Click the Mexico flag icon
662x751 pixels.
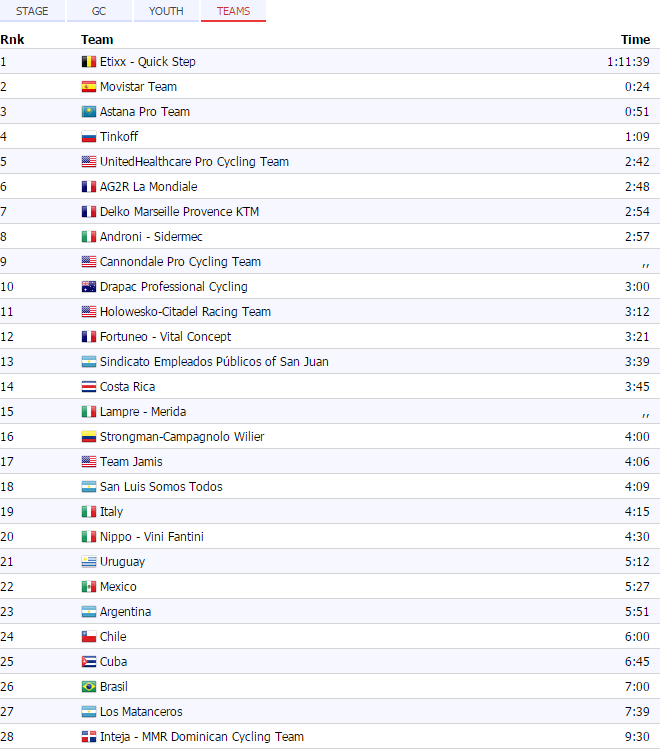pos(89,587)
